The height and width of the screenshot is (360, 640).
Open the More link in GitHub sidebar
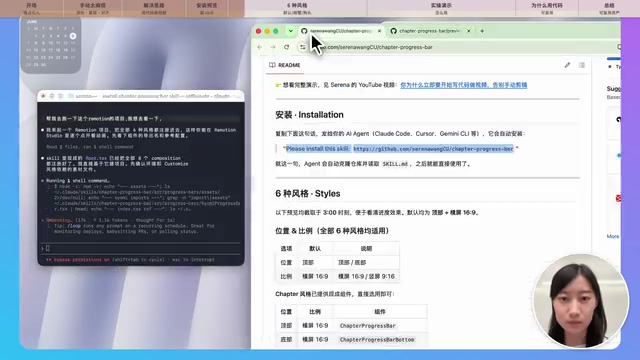613,236
